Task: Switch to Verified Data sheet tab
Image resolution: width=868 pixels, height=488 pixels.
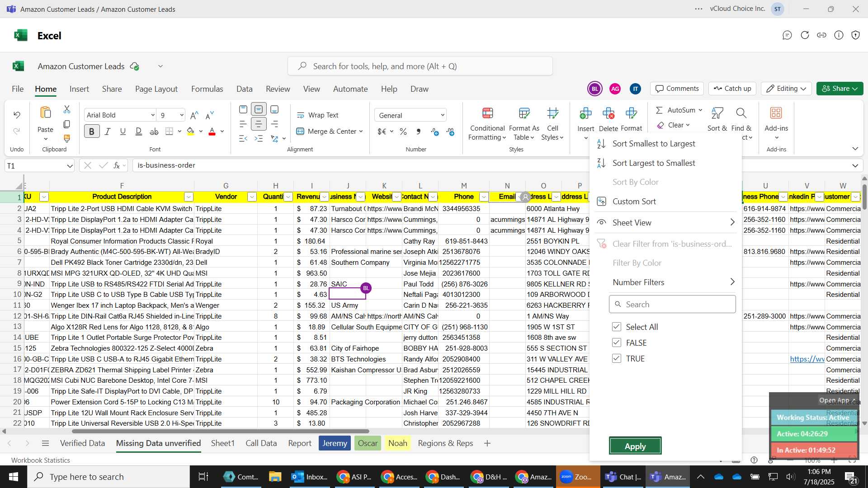Action: [82, 443]
